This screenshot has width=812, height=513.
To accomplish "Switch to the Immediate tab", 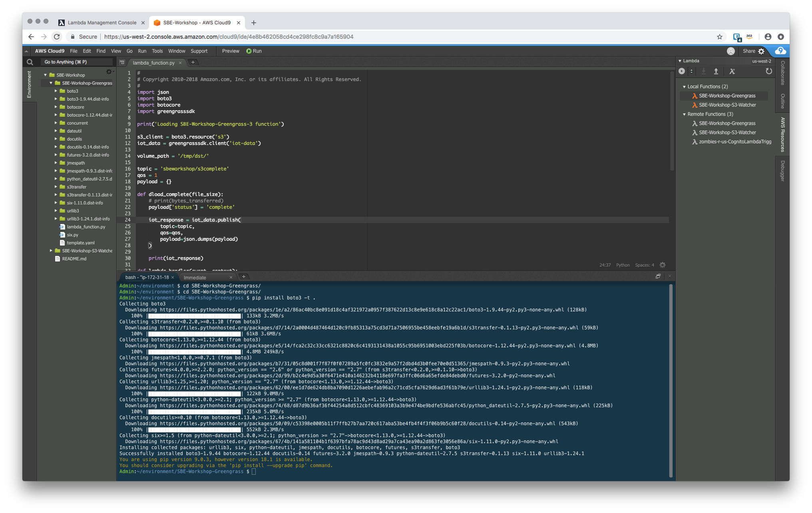I will point(195,277).
